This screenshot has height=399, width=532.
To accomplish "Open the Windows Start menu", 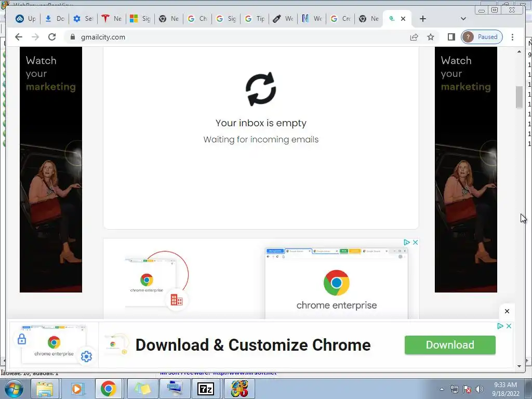I will (13, 389).
